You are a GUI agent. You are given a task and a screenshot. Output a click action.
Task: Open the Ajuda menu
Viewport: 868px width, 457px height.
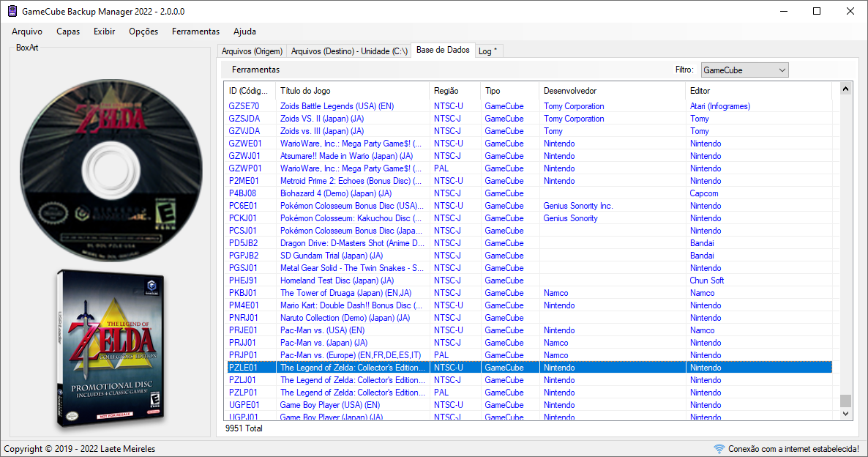coord(244,31)
